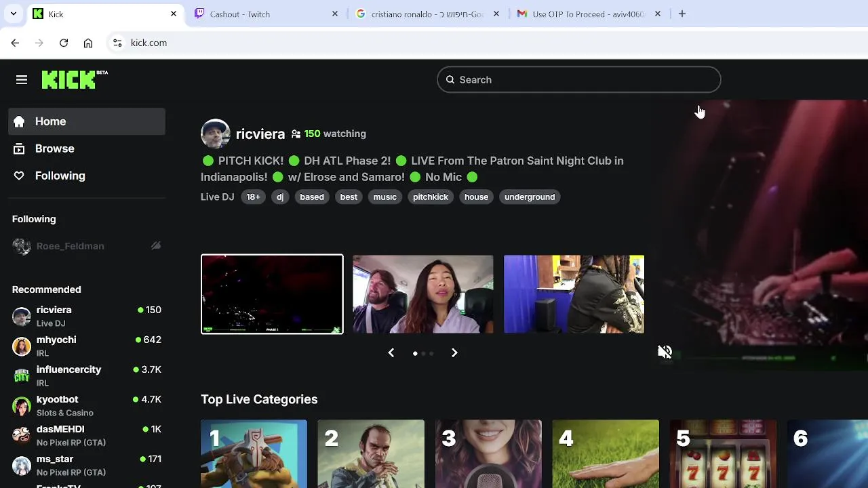Click influencercity avatar in Recommended
The image size is (868, 488).
tap(22, 376)
